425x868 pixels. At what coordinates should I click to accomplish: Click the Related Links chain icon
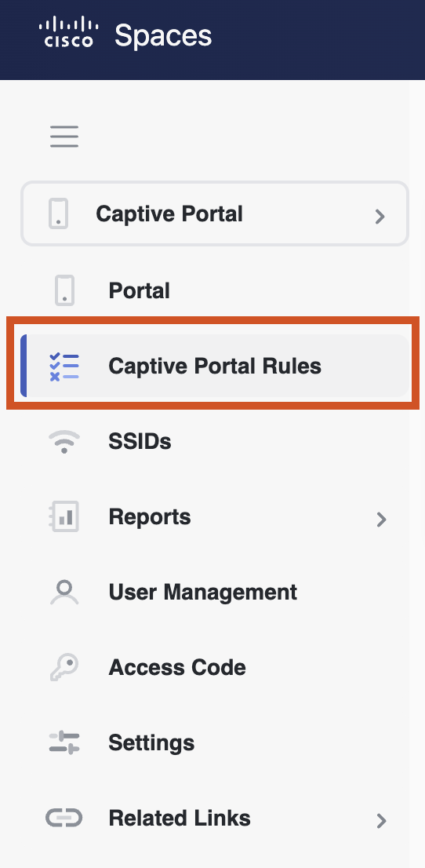(64, 818)
